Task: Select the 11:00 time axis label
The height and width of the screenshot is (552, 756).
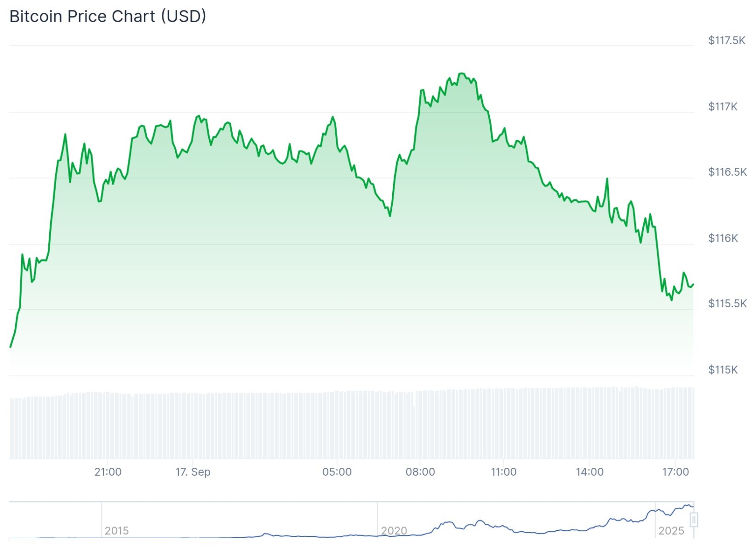Action: click(x=504, y=472)
